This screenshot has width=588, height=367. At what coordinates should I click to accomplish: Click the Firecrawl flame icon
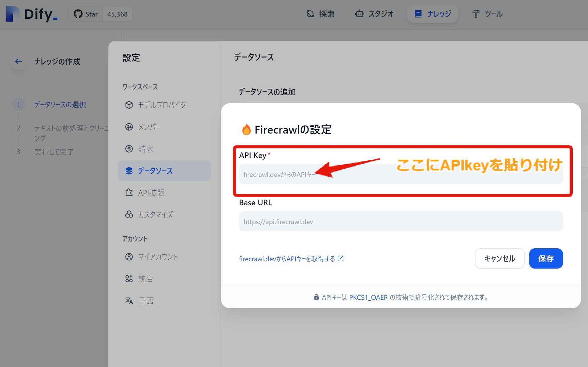coord(246,130)
